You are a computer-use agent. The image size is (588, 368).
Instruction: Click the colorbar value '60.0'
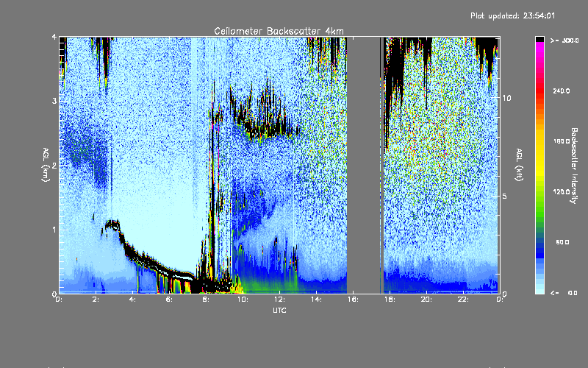(562, 242)
